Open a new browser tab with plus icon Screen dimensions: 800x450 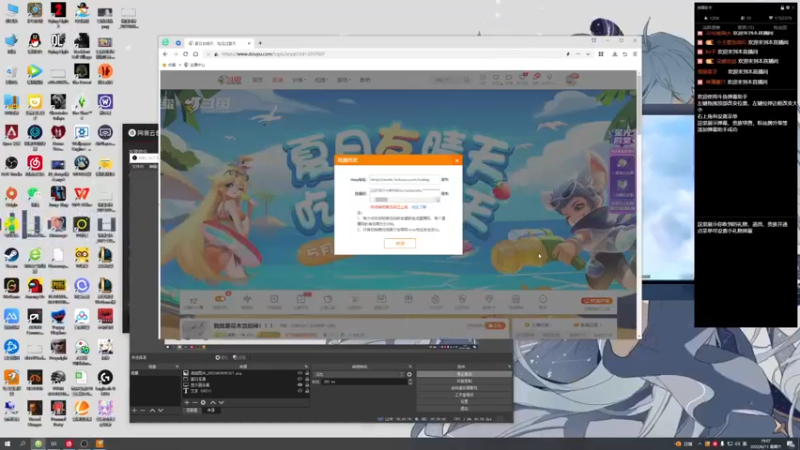point(260,43)
